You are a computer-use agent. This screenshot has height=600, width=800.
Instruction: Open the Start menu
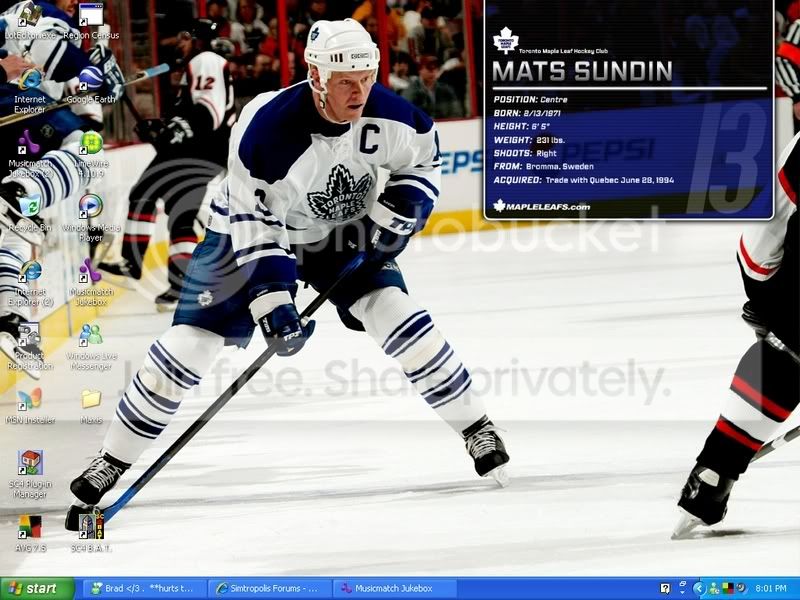point(37,589)
